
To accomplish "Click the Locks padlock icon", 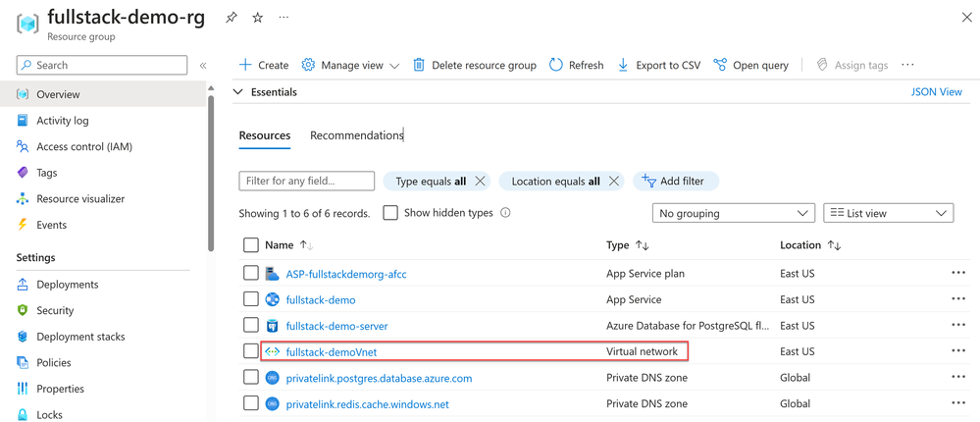I will (24, 414).
